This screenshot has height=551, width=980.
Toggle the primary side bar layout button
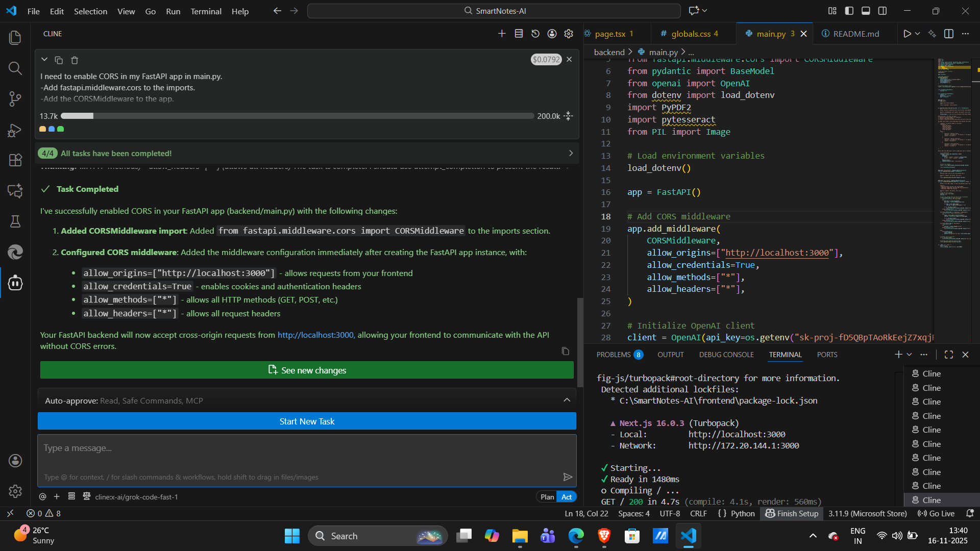pos(849,11)
